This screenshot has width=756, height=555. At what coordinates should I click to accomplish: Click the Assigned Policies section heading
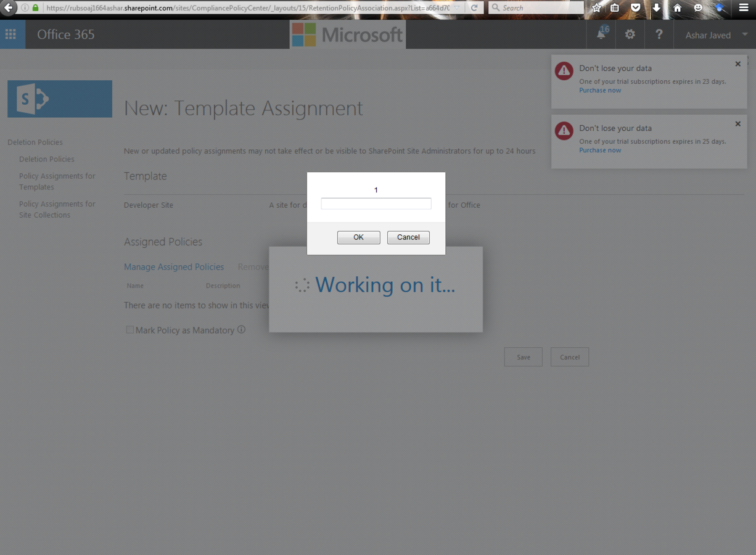(163, 242)
